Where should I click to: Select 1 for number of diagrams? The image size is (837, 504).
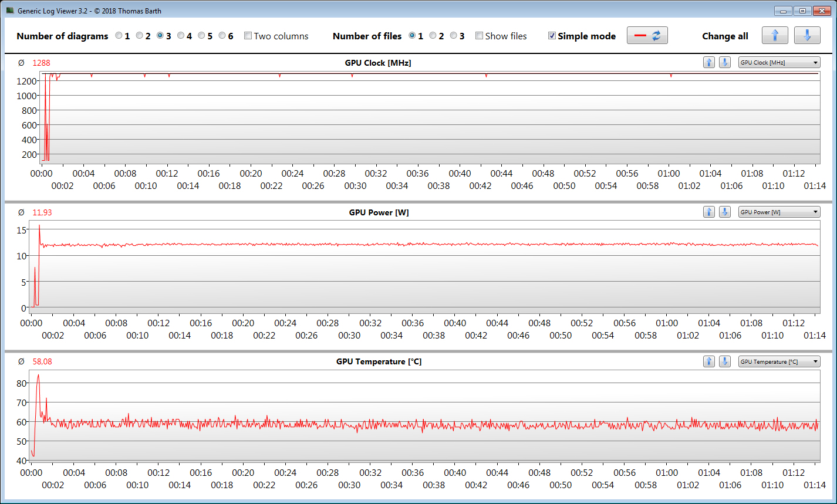click(119, 36)
